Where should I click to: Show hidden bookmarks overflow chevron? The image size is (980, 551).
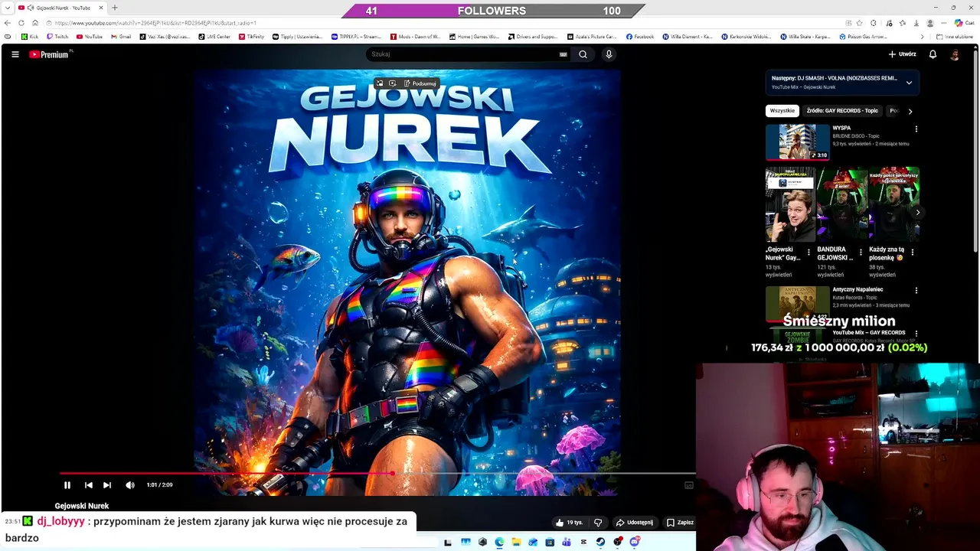pyautogui.click(x=922, y=37)
